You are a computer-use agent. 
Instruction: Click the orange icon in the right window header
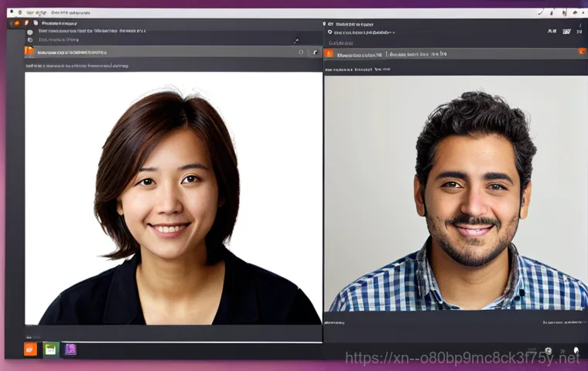click(329, 53)
